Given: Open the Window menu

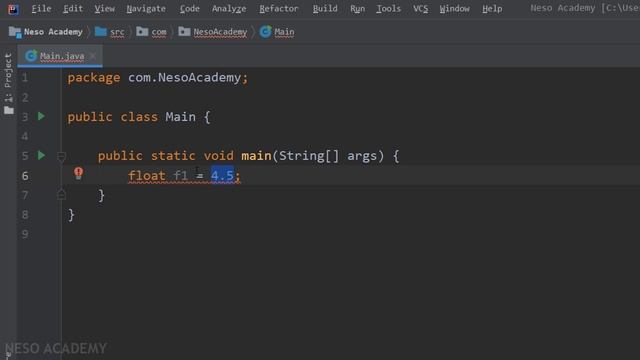Looking at the screenshot, I should point(454,9).
